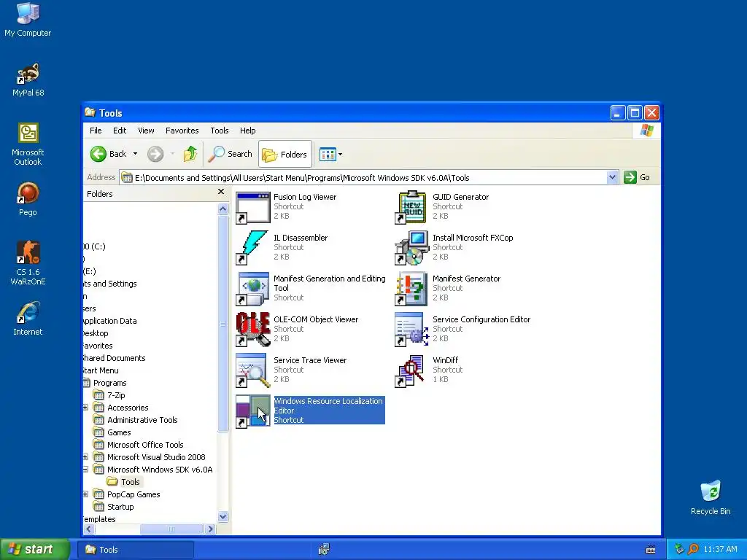The image size is (747, 560).
Task: Select Administrative Tools folder in tree
Action: coord(136,420)
